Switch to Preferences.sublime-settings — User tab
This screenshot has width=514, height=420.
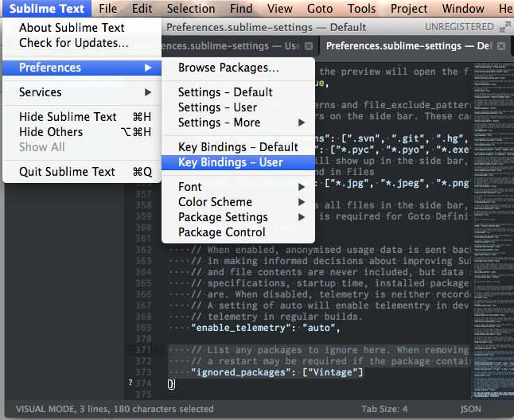click(x=231, y=46)
